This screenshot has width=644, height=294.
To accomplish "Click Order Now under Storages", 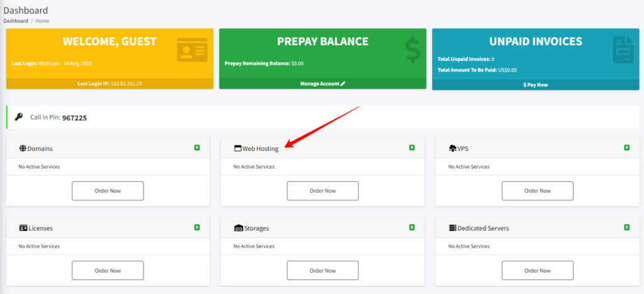I will [323, 270].
